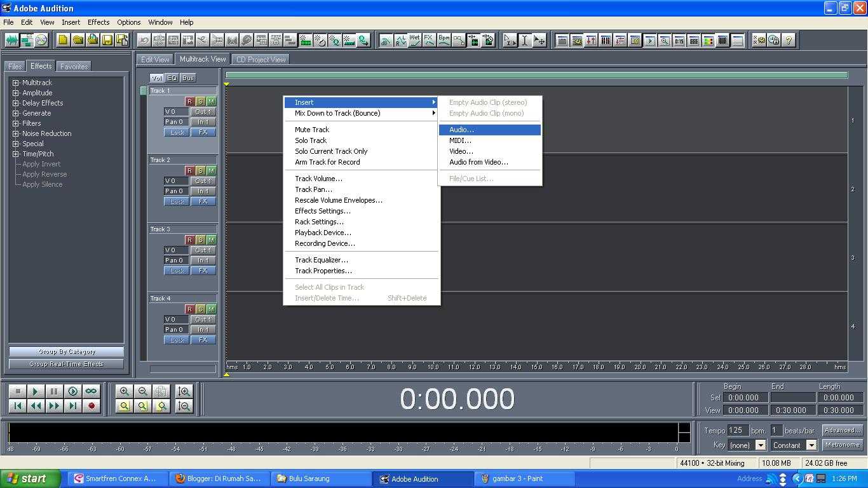This screenshot has width=868, height=488.
Task: Click the Undo toolbar icon
Action: [144, 40]
